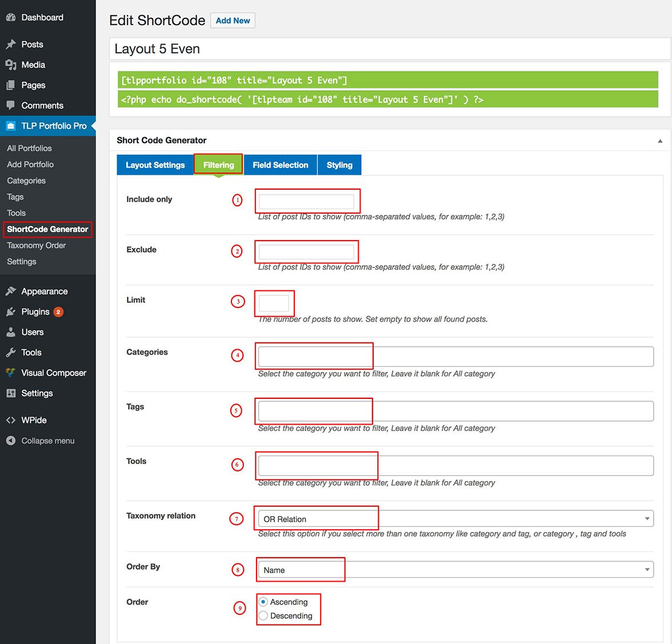This screenshot has height=644, width=672.
Task: Click the Media library icon
Action: (11, 65)
